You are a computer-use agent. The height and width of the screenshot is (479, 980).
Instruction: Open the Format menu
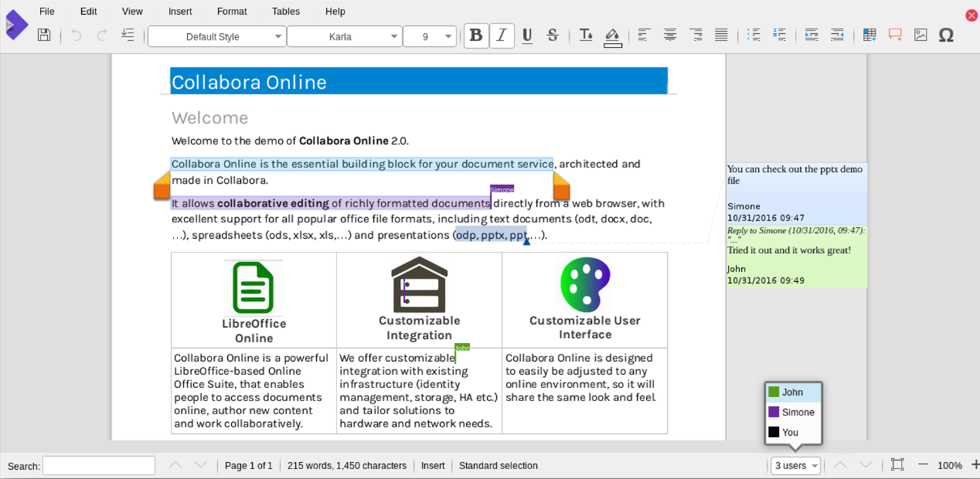click(x=232, y=12)
